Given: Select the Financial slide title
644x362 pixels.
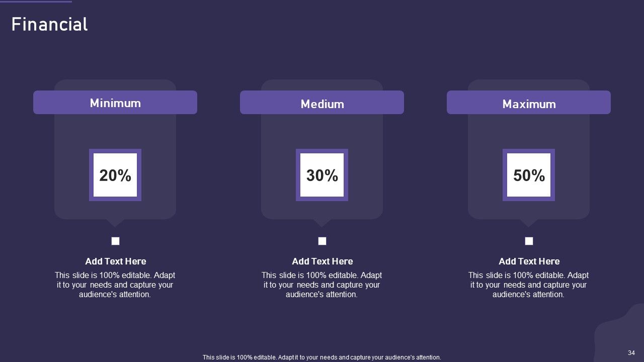Looking at the screenshot, I should tap(49, 24).
